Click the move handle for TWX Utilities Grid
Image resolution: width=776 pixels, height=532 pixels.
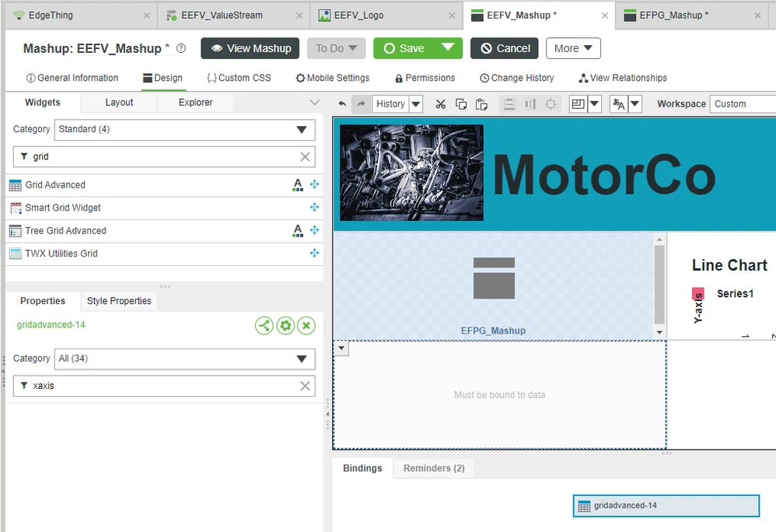pos(314,253)
